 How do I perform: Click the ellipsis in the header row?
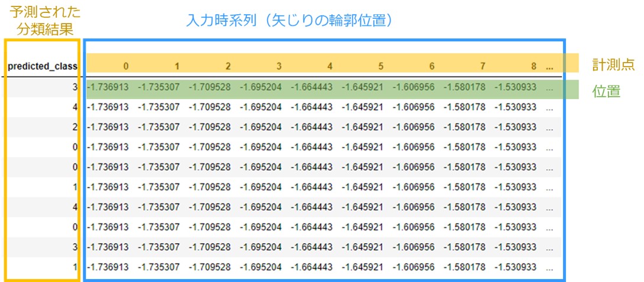click(550, 67)
